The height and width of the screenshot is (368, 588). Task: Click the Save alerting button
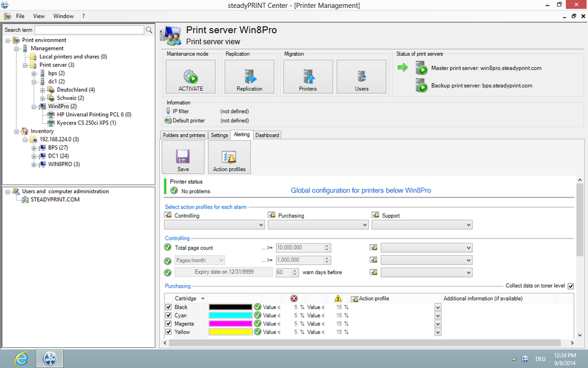[x=183, y=157]
